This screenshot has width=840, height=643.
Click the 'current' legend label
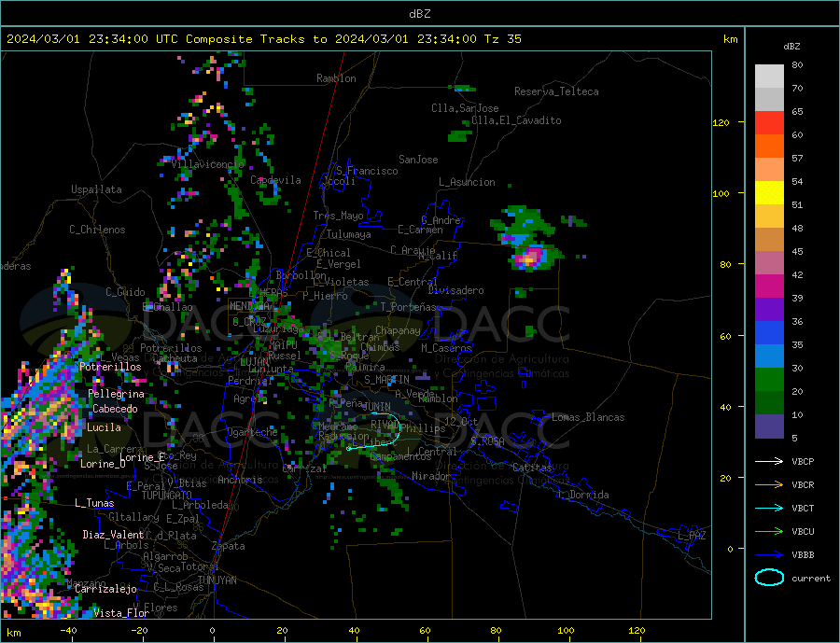coord(811,579)
